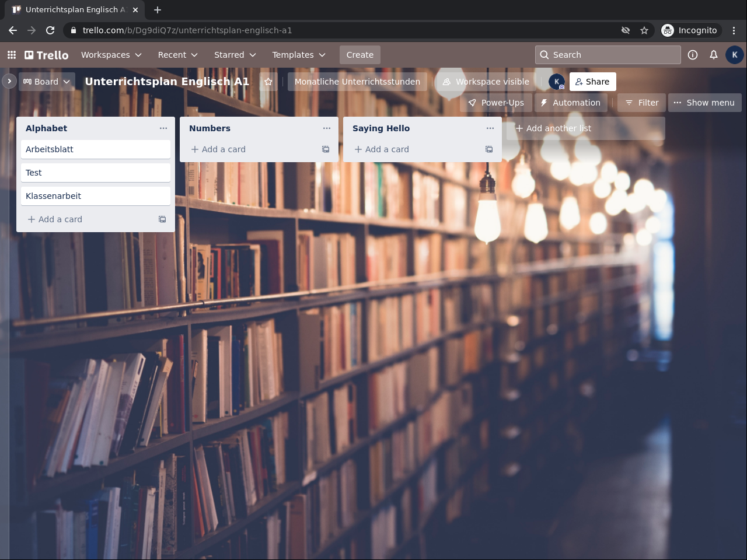
Task: Show the board menu
Action: 704,103
